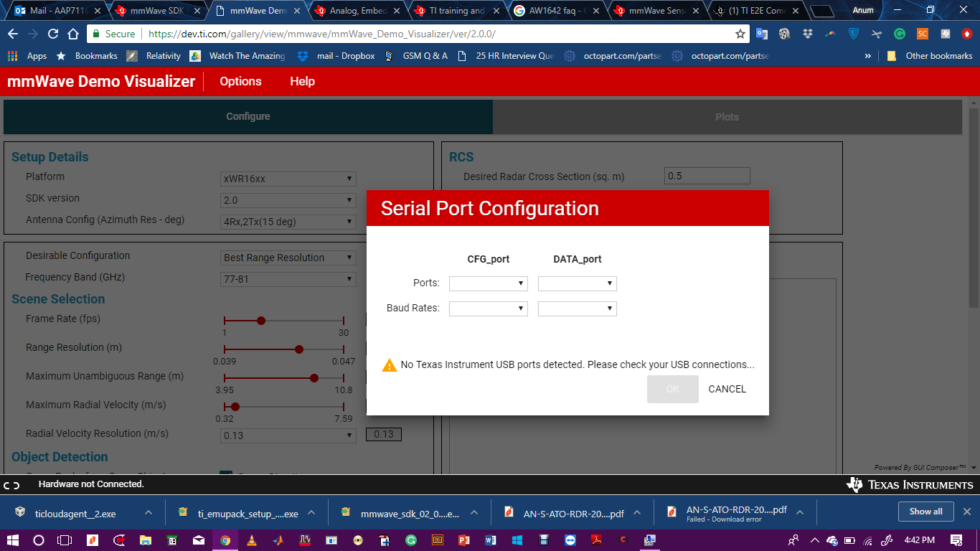Open the Grammarly extension in the Chrome toolbar
Screen dimensions: 980x551
pyautogui.click(x=899, y=34)
